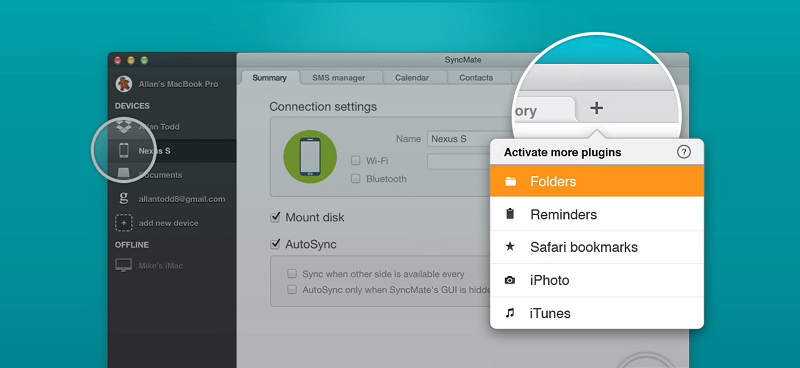800x368 pixels.
Task: Enable the Bluetooth checkbox
Action: point(356,179)
